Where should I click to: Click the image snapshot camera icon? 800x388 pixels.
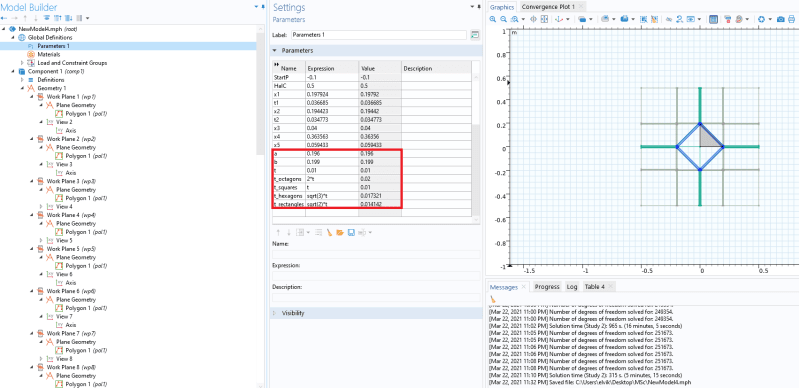(x=780, y=19)
